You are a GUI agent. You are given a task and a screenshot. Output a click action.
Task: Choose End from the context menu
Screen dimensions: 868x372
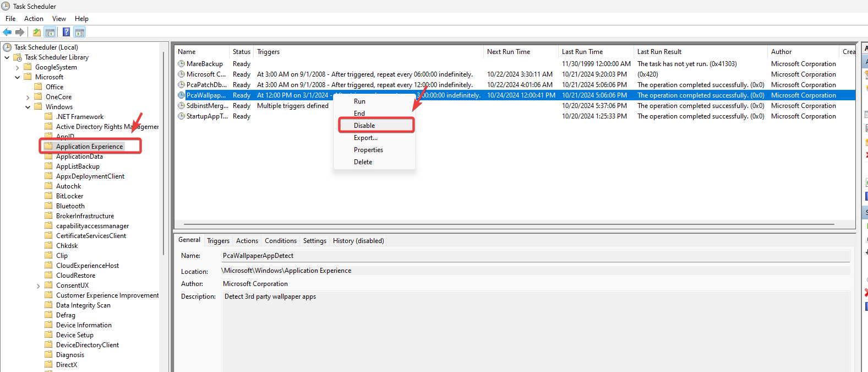(x=374, y=114)
